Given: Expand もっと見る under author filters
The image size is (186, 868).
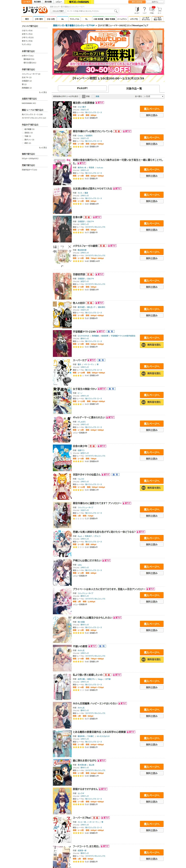Looking at the screenshot, I should pos(43,92).
